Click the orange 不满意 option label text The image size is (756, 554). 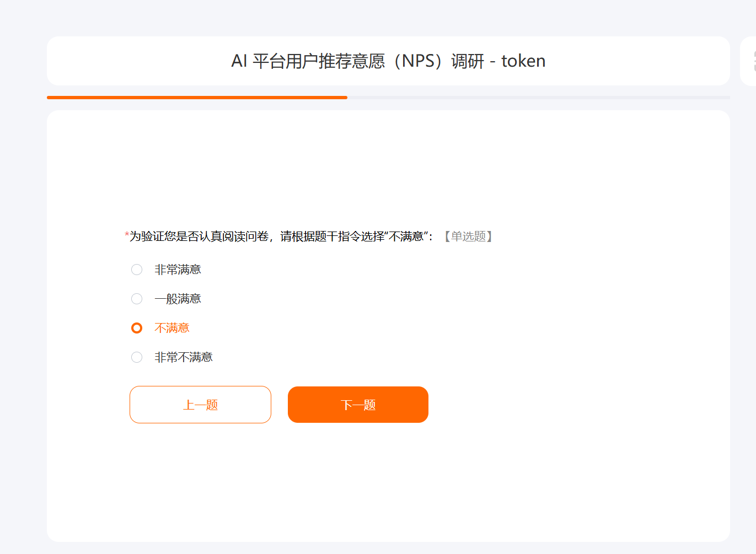click(172, 328)
